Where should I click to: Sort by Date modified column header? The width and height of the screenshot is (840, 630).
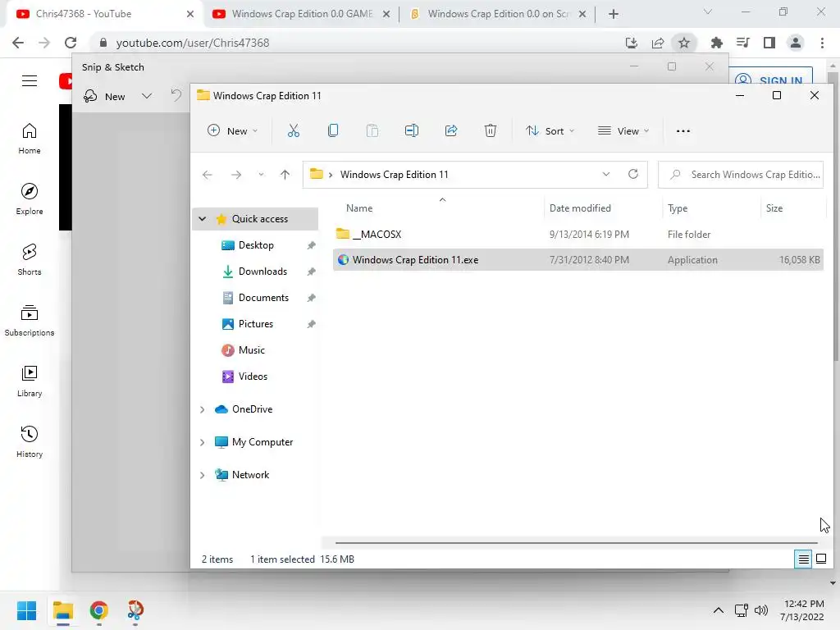click(x=580, y=208)
